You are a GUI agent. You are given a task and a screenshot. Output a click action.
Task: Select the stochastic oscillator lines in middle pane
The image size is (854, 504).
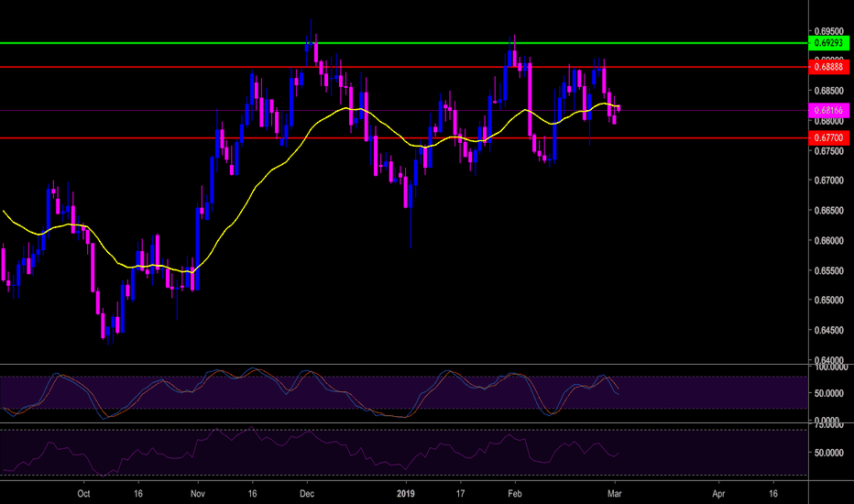[311, 393]
